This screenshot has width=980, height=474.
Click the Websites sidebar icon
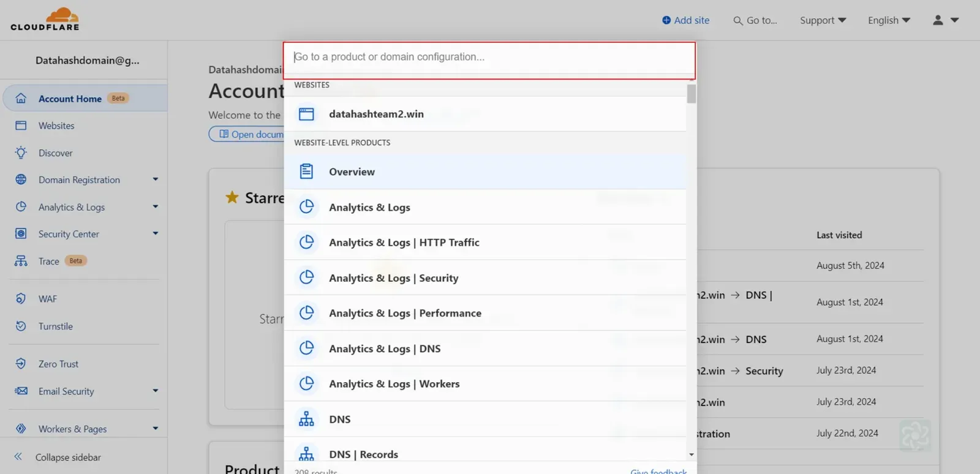(x=21, y=126)
